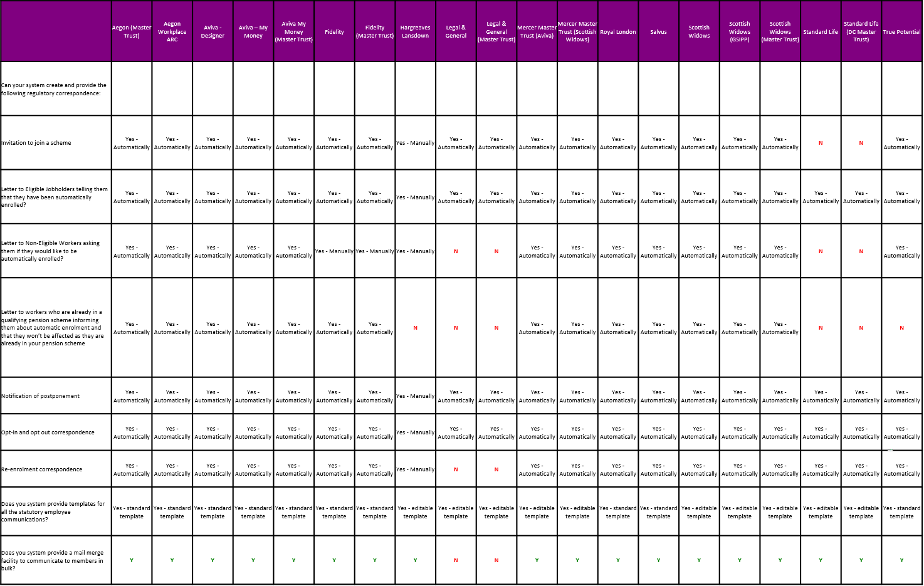Screen dimensions: 924x586
Task: Select Legal & General (Master Trust) N in Non-Eligible row
Action: (x=496, y=251)
